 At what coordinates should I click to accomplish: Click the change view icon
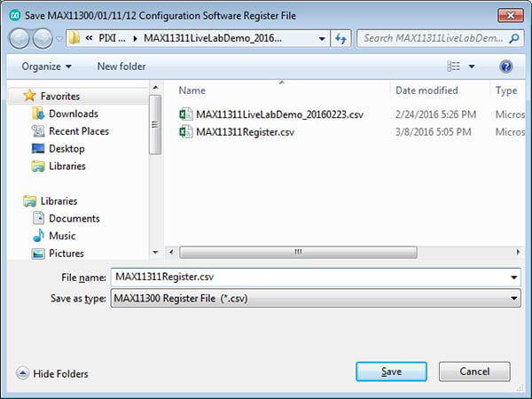coord(454,66)
